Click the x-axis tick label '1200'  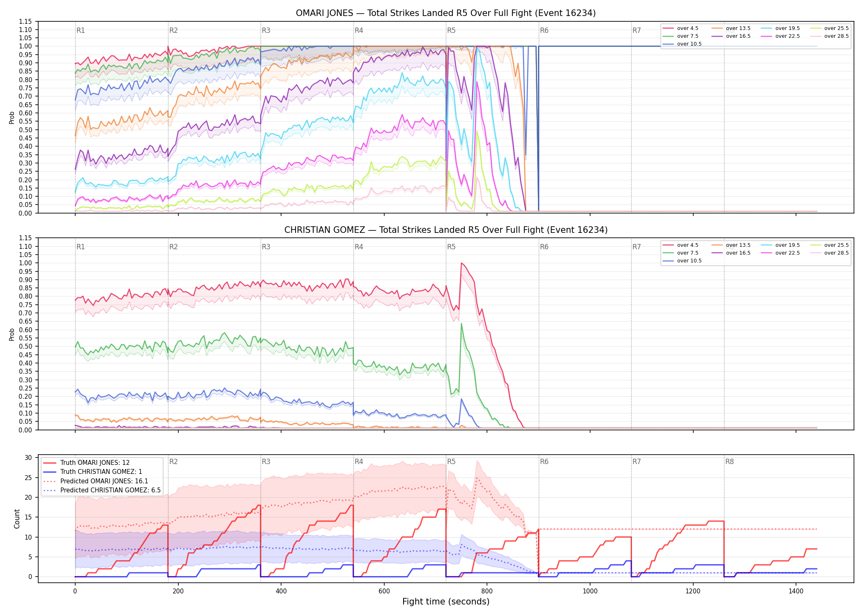point(693,591)
